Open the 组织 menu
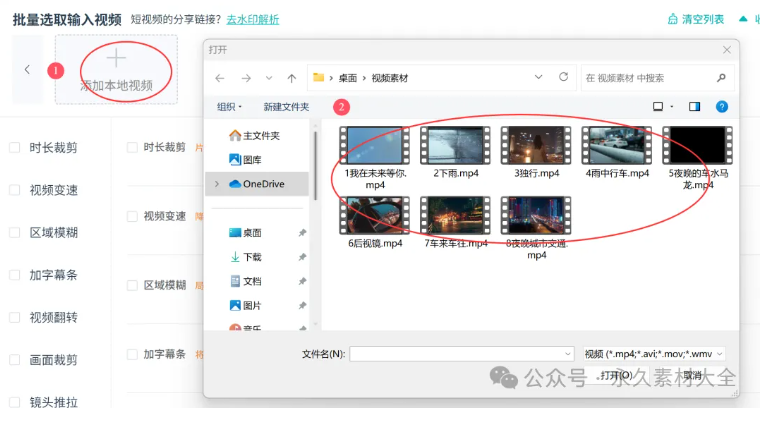This screenshot has width=762, height=435. [229, 107]
